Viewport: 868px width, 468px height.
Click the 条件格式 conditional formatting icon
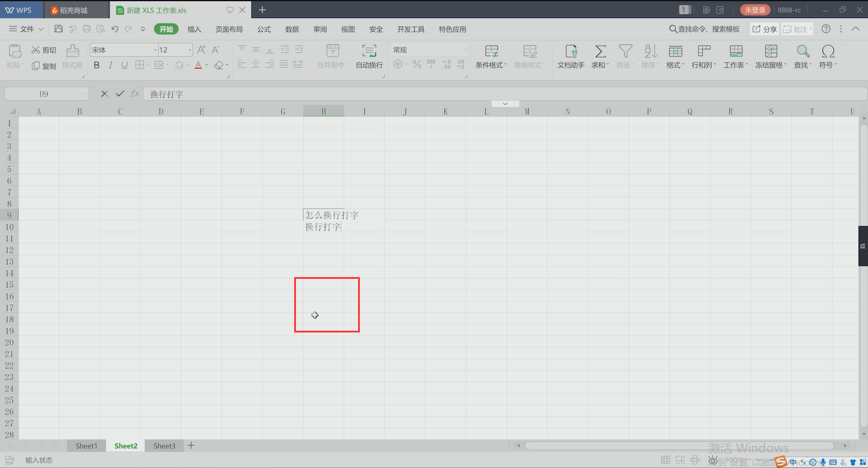492,52
